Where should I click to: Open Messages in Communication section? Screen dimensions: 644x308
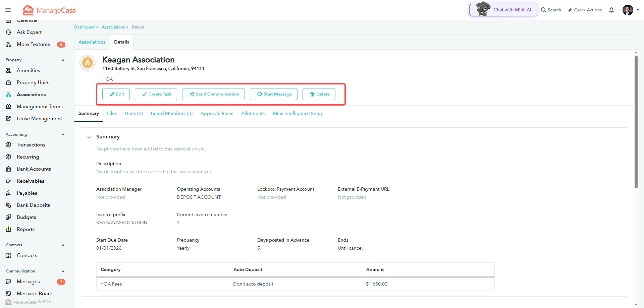pyautogui.click(x=28, y=282)
